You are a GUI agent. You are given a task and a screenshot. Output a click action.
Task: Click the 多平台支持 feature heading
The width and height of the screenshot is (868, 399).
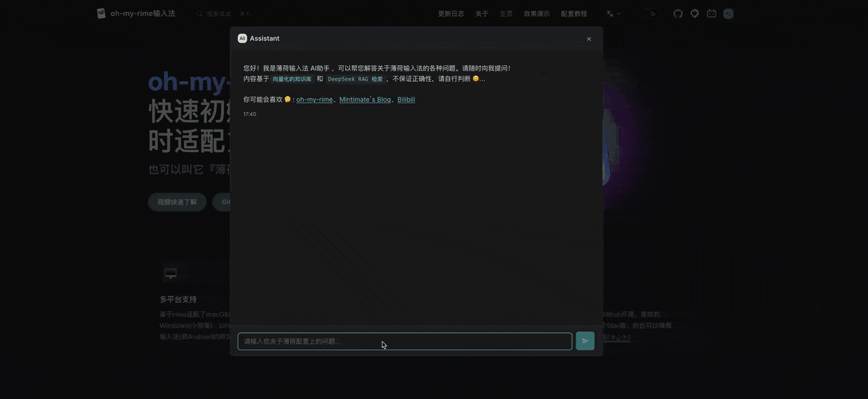178,299
